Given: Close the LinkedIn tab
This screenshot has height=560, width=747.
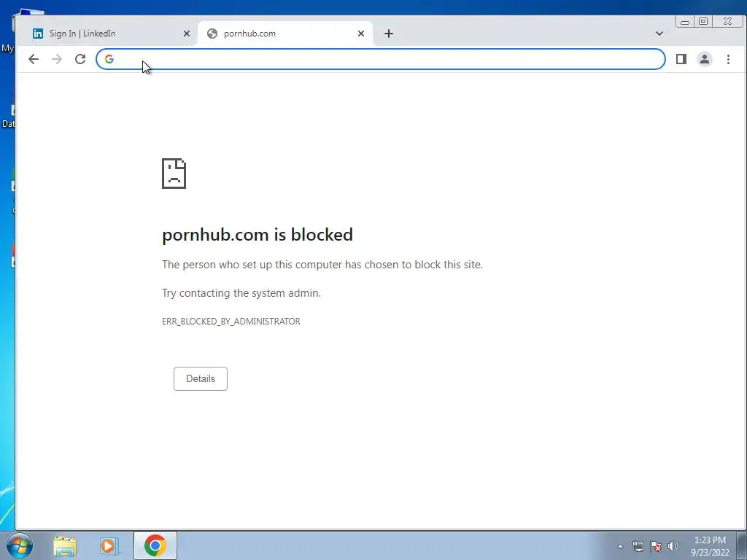Looking at the screenshot, I should click(187, 34).
